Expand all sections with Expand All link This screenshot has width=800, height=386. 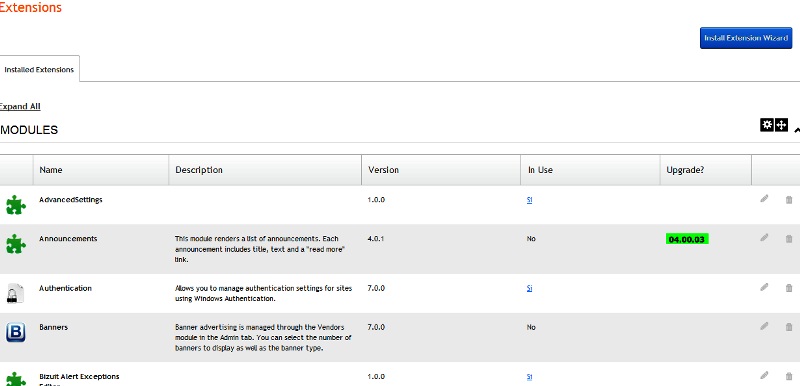[x=19, y=106]
